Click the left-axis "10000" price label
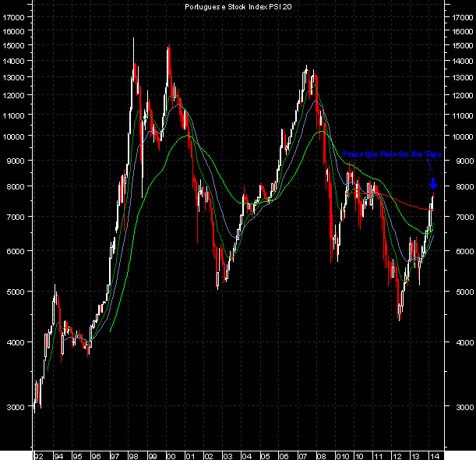The height and width of the screenshot is (460, 476). tap(13, 136)
